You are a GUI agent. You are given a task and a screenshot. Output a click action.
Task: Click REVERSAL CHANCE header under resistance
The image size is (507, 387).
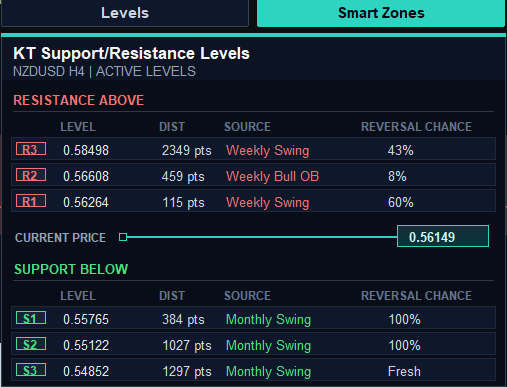click(416, 127)
